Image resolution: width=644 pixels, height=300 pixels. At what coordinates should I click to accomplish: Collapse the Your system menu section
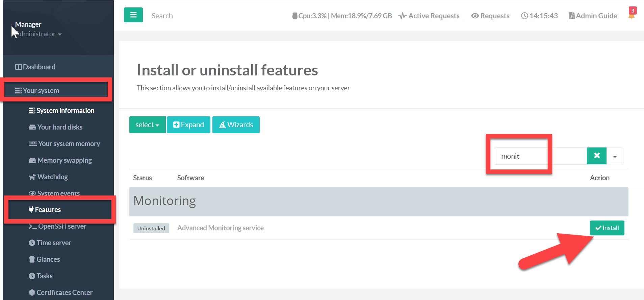point(41,91)
